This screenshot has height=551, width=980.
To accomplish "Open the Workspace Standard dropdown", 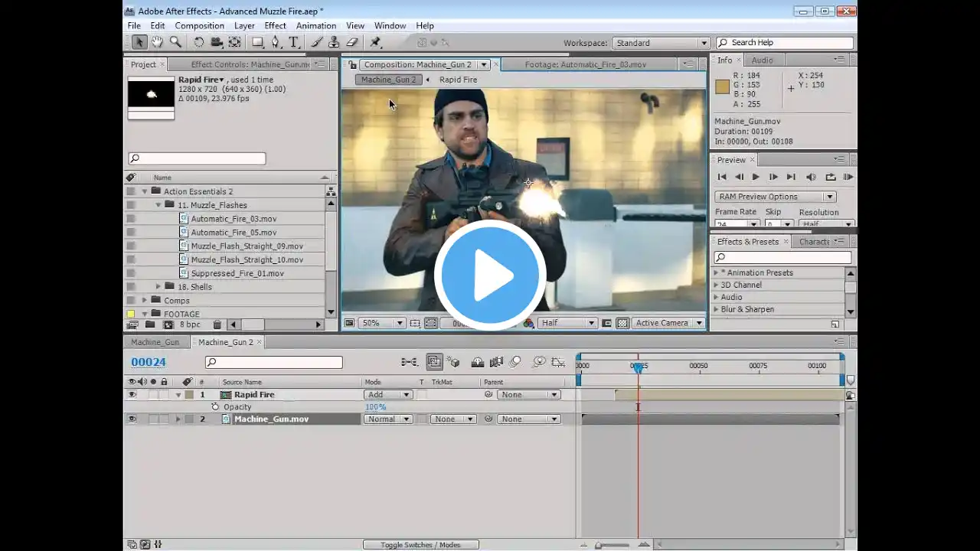I will pos(661,43).
